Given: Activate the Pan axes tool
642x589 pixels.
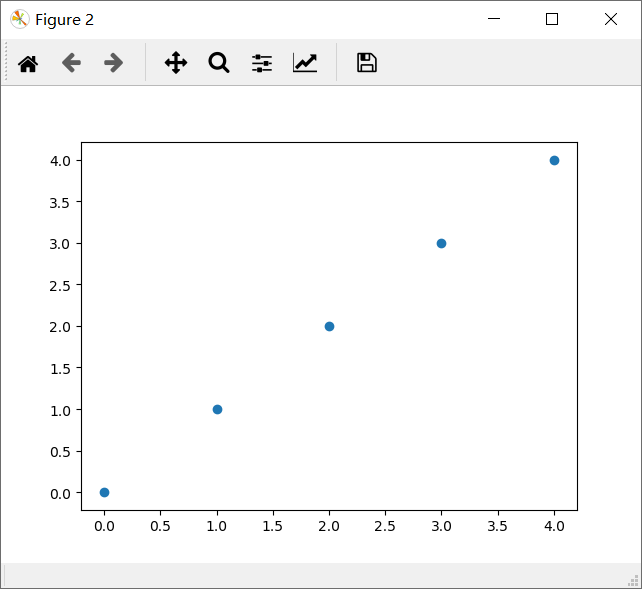Looking at the screenshot, I should [176, 63].
